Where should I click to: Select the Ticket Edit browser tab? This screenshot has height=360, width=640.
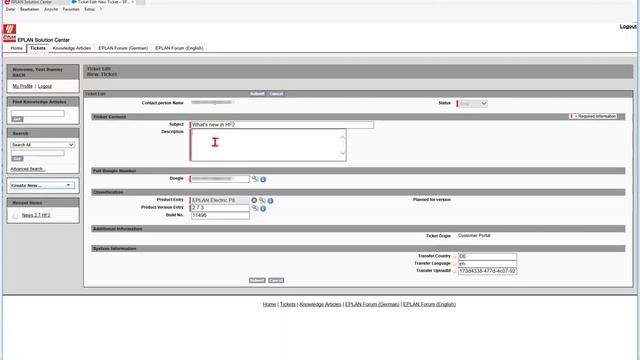103,2
